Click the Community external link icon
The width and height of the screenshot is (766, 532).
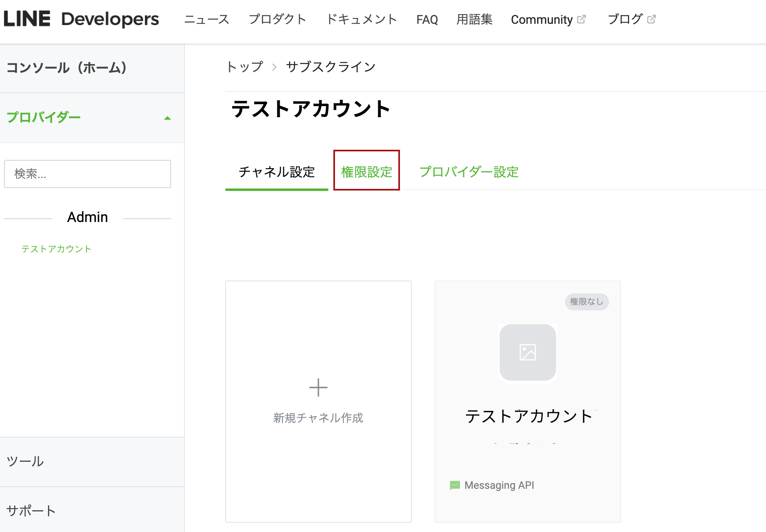click(x=581, y=19)
